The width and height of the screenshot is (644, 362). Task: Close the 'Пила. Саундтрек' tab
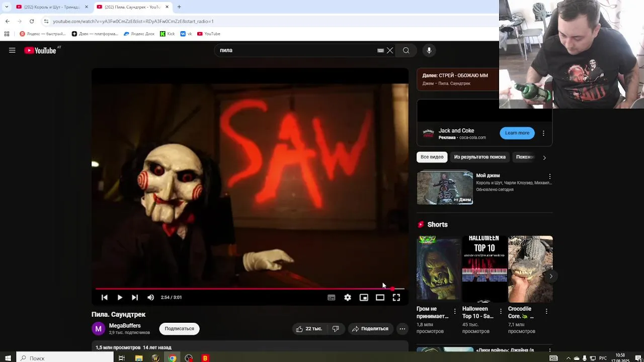point(167,7)
